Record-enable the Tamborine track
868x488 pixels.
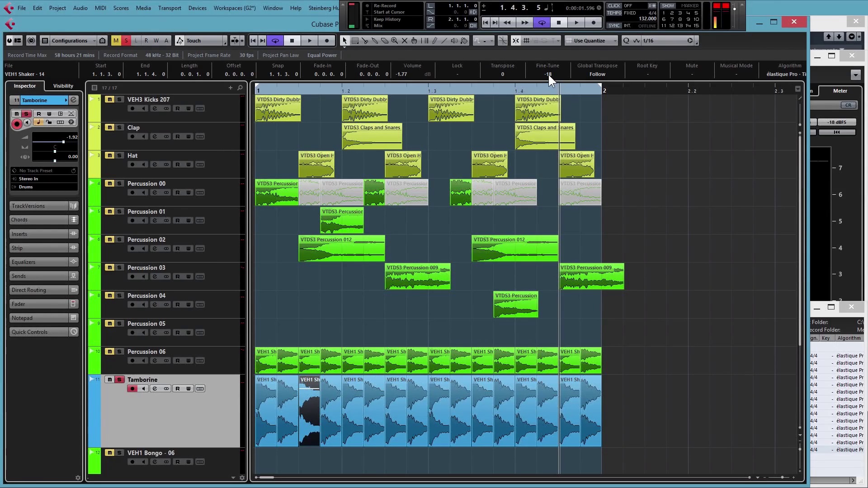pos(132,389)
